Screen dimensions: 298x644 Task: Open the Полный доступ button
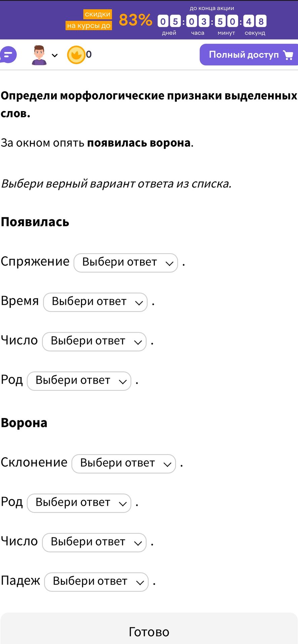(249, 55)
